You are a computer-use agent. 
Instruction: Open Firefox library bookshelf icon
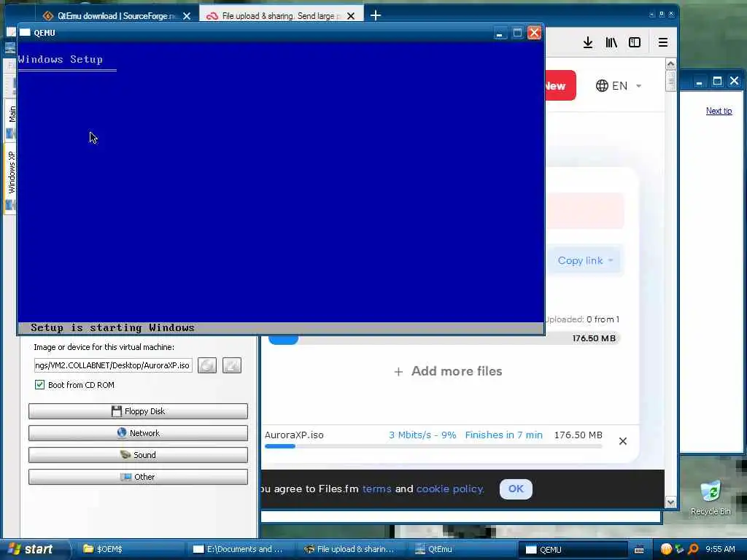click(x=611, y=42)
